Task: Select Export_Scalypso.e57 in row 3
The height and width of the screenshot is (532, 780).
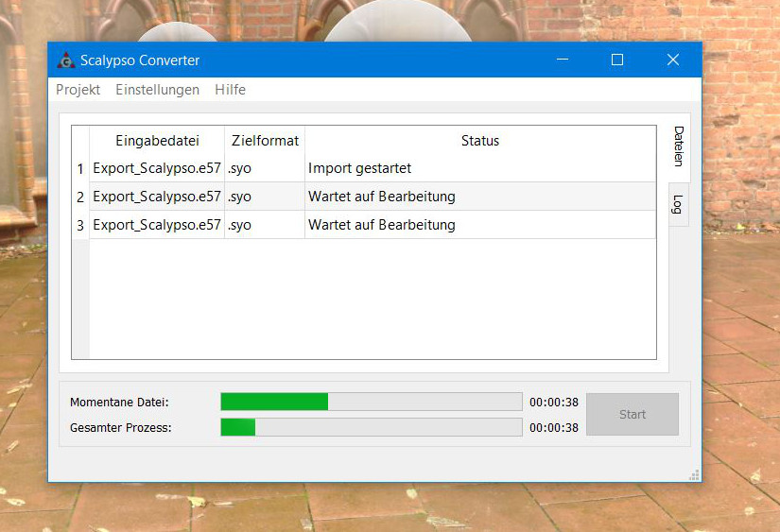Action: click(157, 225)
